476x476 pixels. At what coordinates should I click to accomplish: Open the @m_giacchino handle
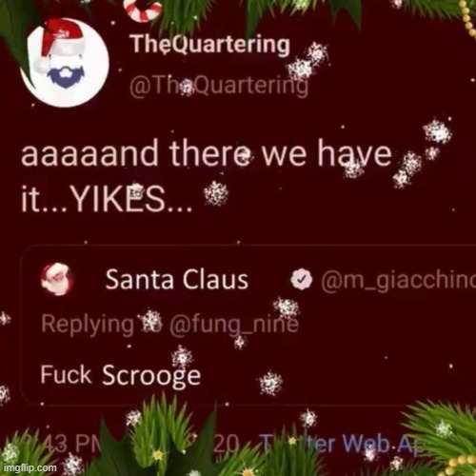(x=398, y=281)
